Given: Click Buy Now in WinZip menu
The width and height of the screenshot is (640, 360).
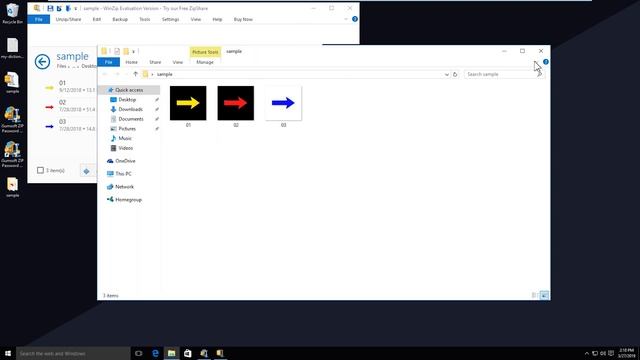Looking at the screenshot, I should pos(243,19).
